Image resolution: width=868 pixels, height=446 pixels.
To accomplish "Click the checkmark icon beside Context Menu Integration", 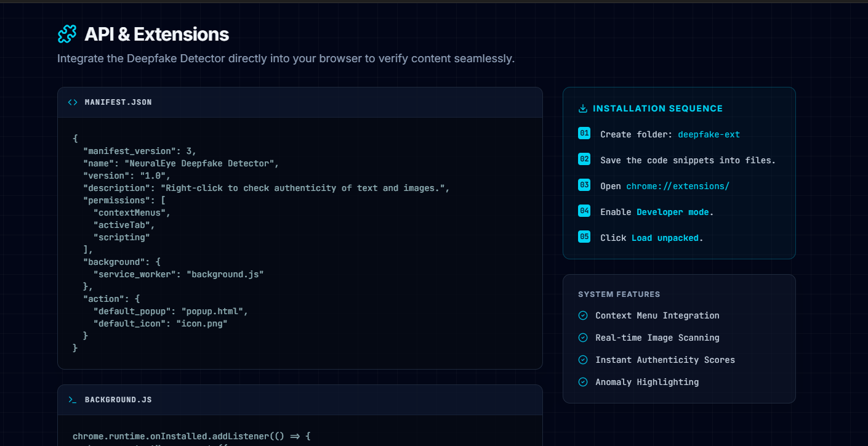I will (583, 315).
